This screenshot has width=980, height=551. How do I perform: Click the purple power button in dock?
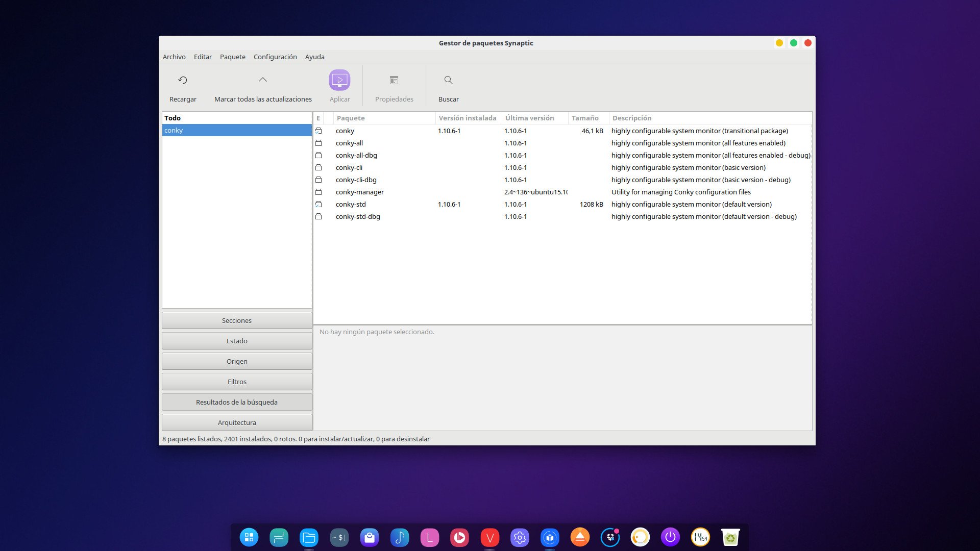click(x=670, y=537)
